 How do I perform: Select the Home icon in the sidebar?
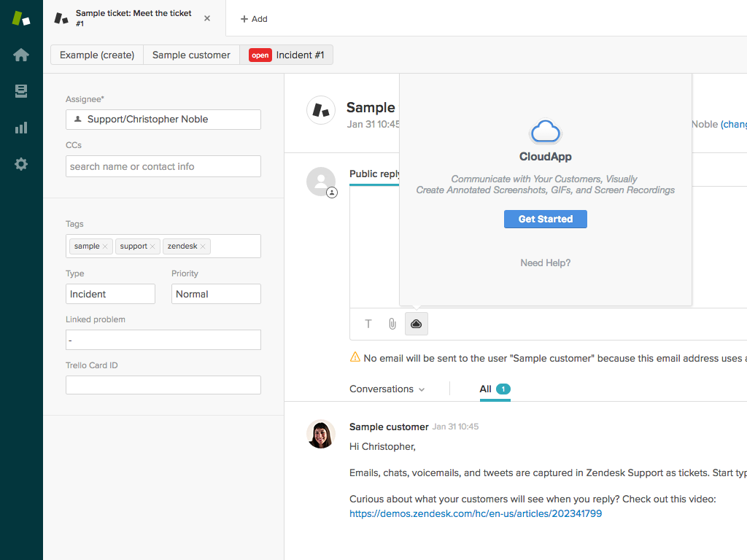(x=20, y=55)
